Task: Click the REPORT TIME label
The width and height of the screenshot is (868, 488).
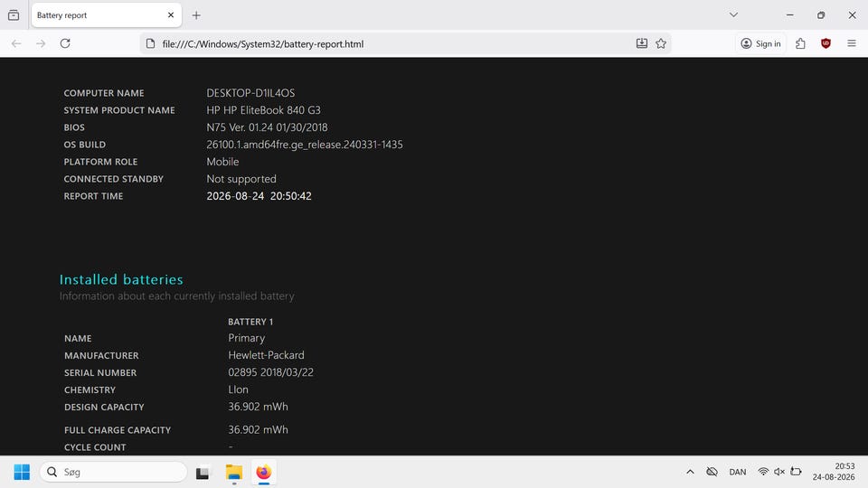Action: (x=93, y=196)
